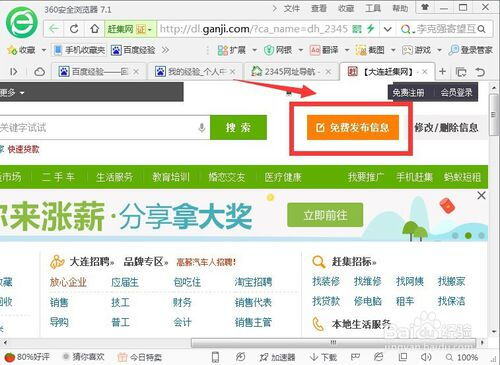The image size is (500, 365).
Task: Expand the 游戏 dropdown arrow
Action: pos(439,50)
